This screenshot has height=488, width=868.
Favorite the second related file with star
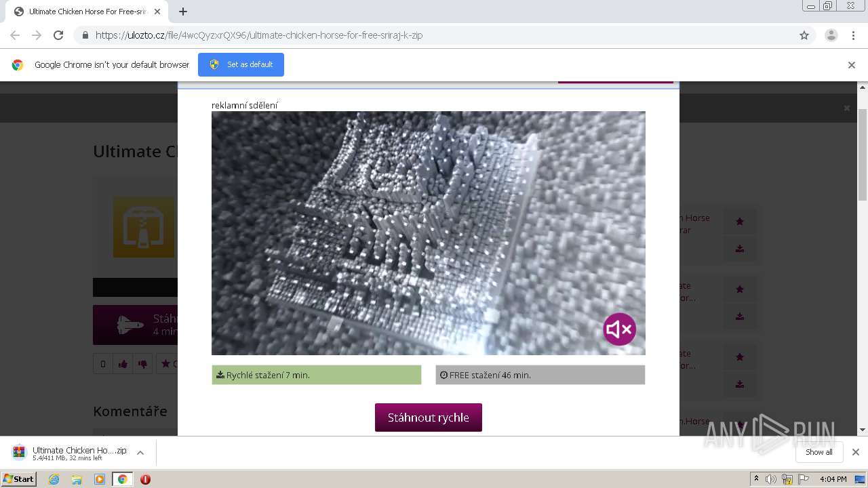click(740, 289)
